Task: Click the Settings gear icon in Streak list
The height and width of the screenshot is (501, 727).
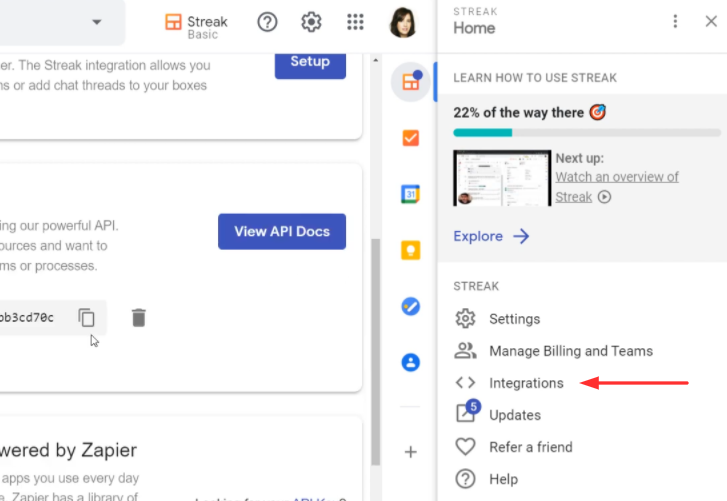Action: tap(465, 318)
